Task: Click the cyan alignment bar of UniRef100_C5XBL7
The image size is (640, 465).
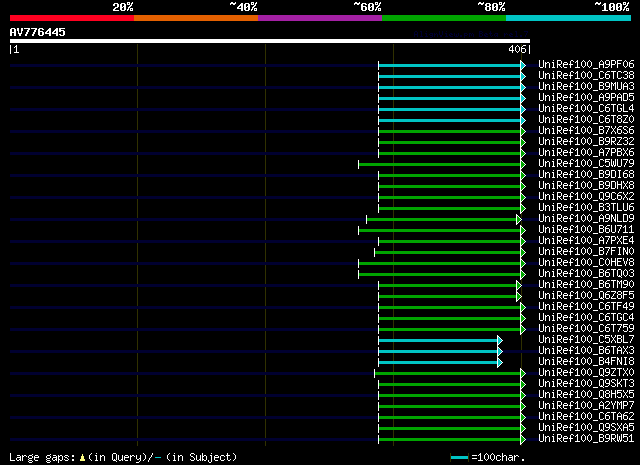Action: pyautogui.click(x=438, y=340)
